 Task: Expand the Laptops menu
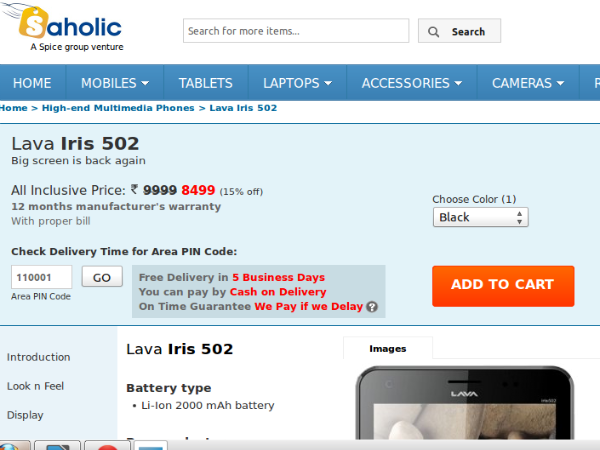tap(297, 83)
